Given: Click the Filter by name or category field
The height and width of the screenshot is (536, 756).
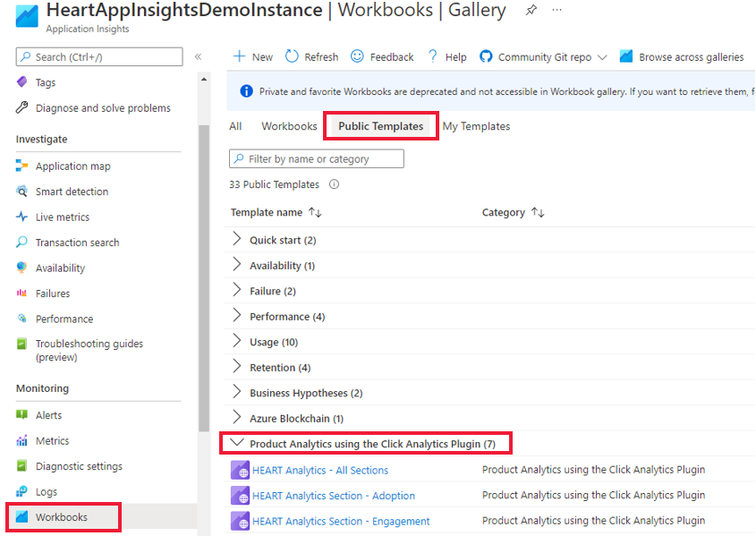Looking at the screenshot, I should click(317, 158).
